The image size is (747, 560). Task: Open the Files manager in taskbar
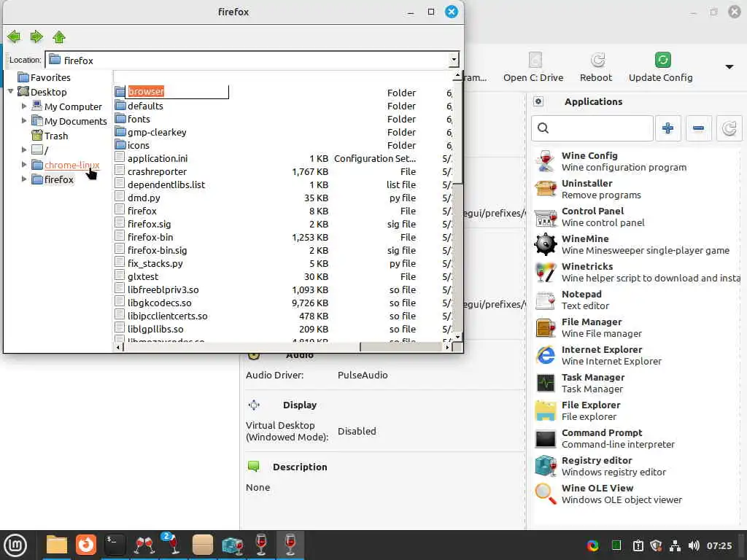(57, 545)
